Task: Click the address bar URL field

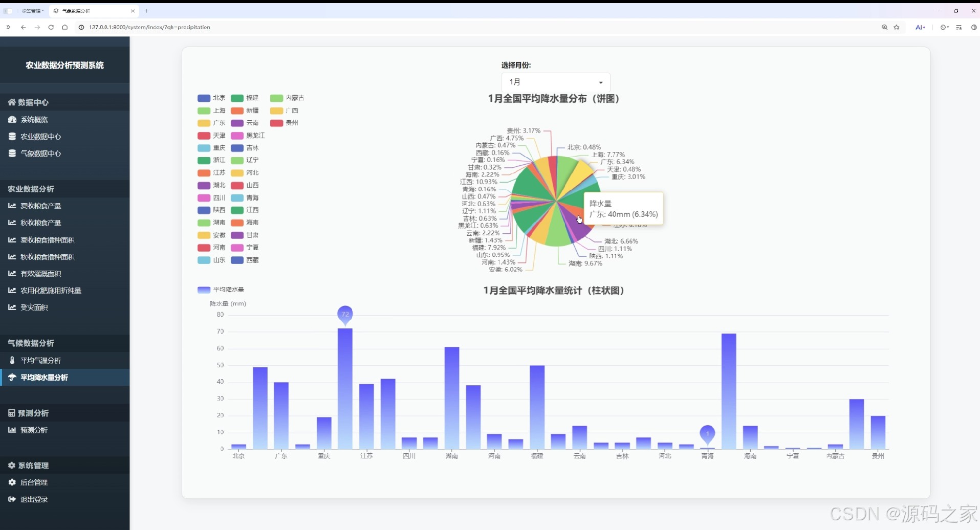Action: [x=149, y=27]
